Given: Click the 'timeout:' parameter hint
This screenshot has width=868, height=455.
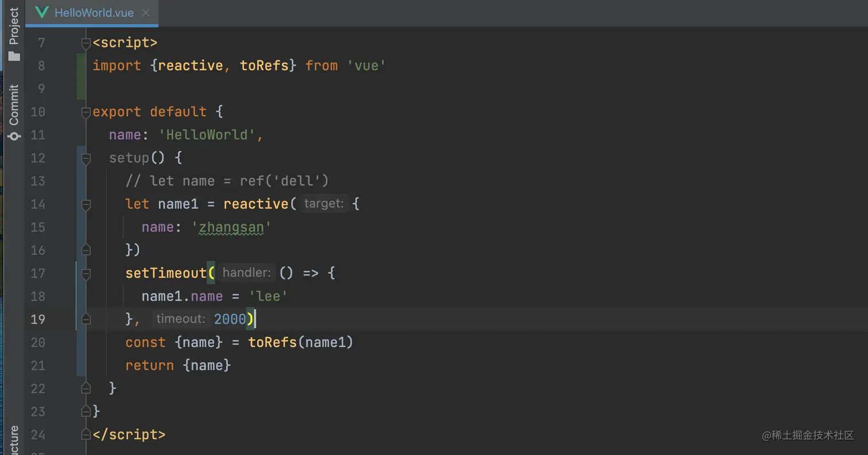Looking at the screenshot, I should tap(180, 318).
